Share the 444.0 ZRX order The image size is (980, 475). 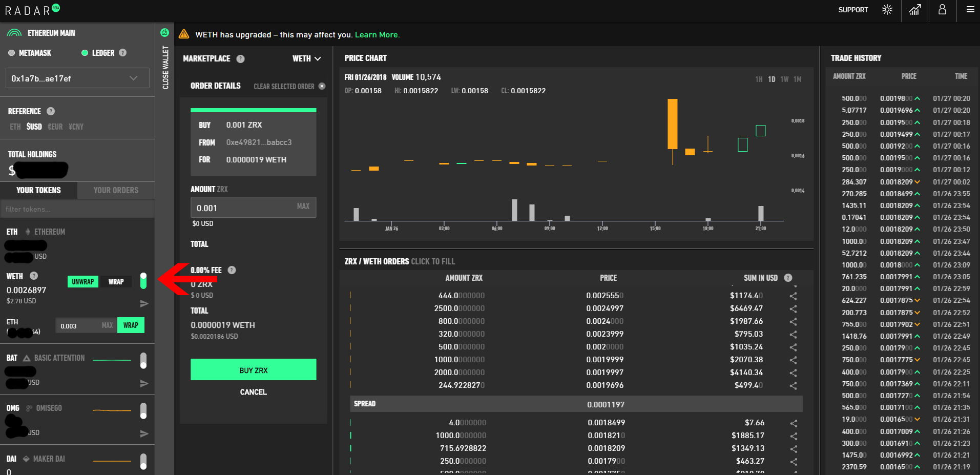click(793, 296)
